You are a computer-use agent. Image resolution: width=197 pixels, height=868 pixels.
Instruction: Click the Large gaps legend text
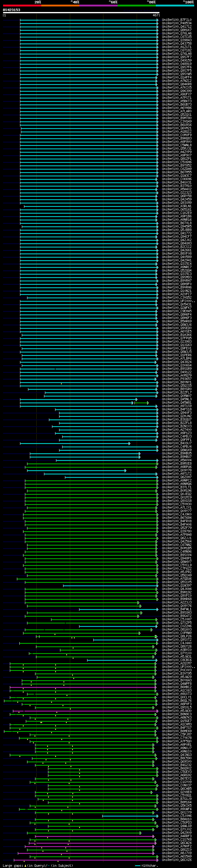tap(38, 866)
